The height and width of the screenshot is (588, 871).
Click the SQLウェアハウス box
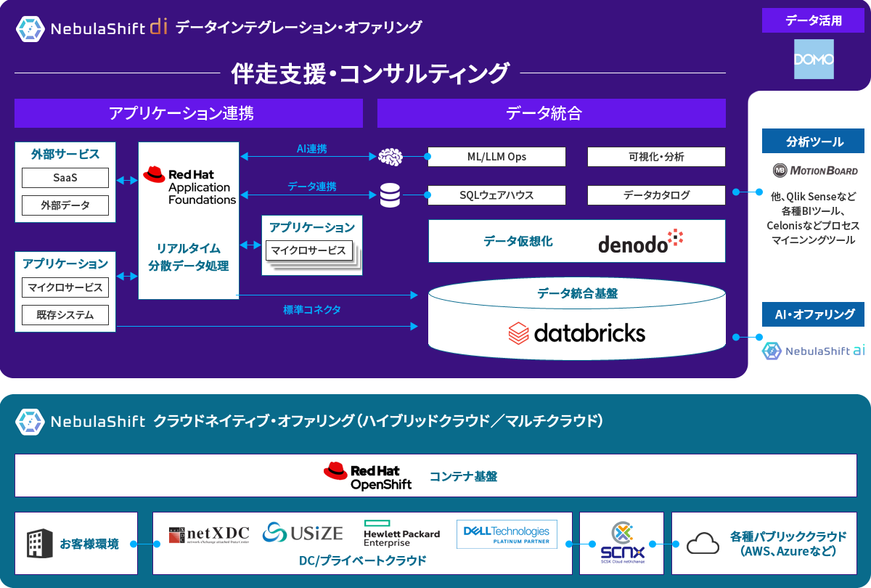[x=496, y=195]
